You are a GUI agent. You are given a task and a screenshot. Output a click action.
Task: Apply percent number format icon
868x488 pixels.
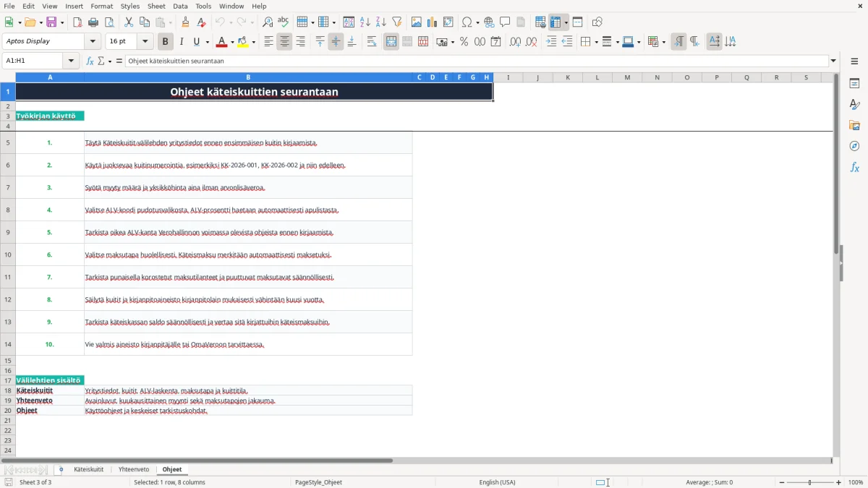coord(464,42)
